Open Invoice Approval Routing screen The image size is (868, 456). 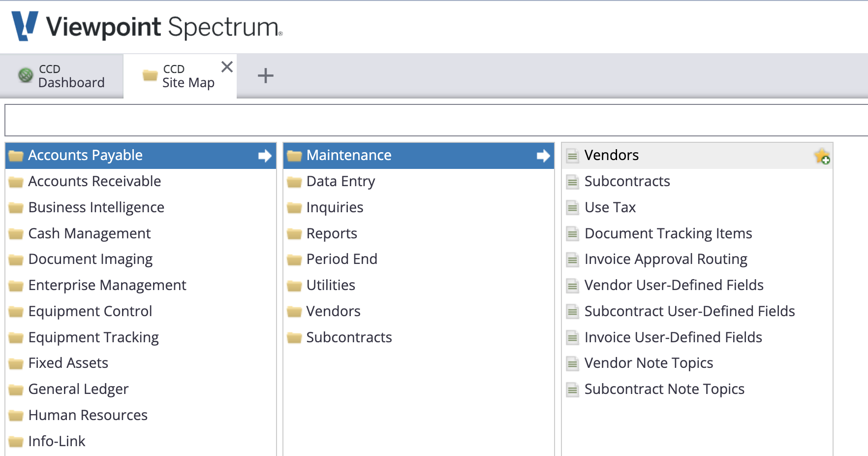[697, 259]
